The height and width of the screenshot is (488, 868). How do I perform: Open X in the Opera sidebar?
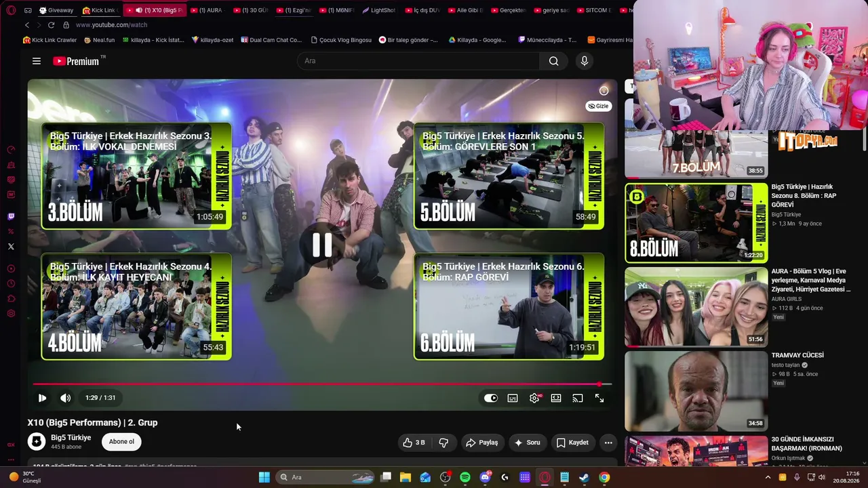11,247
